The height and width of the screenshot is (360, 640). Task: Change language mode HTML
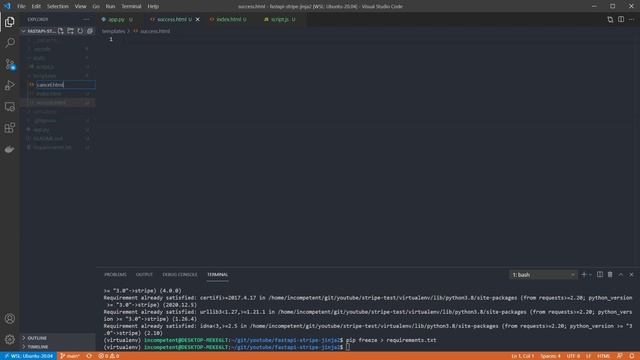[603, 356]
